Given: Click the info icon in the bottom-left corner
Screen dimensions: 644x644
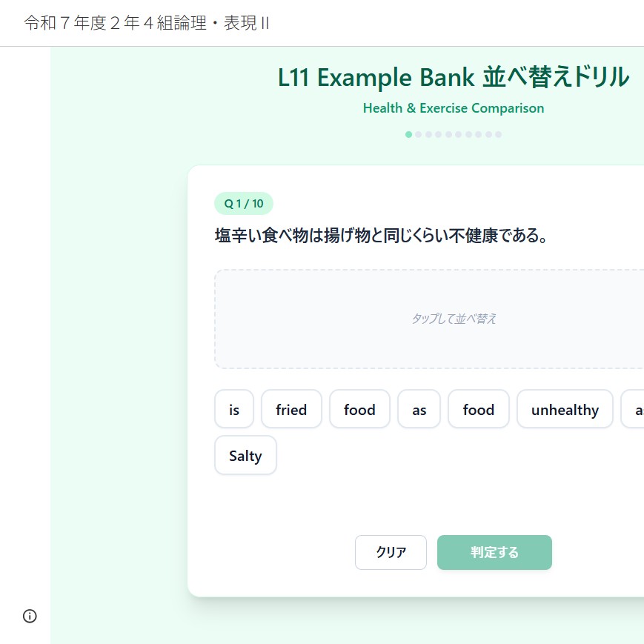Looking at the screenshot, I should 30,616.
